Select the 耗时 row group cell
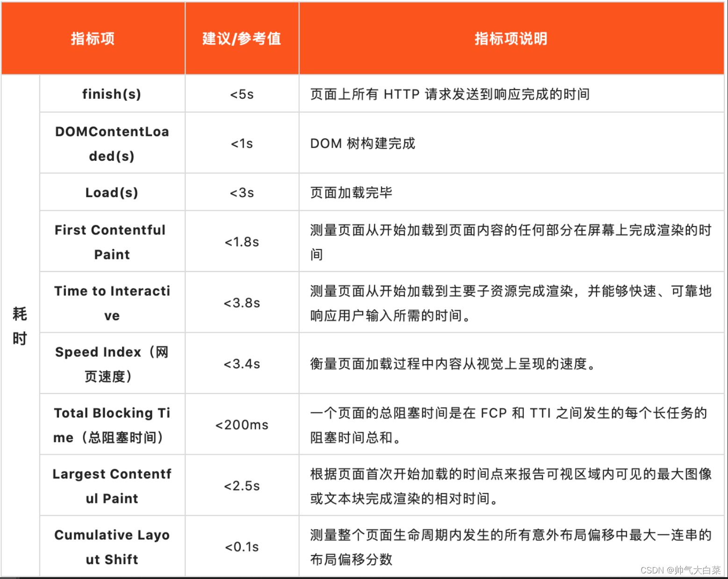Image resolution: width=728 pixels, height=579 pixels. click(20, 326)
